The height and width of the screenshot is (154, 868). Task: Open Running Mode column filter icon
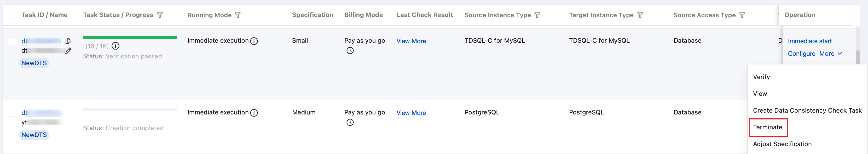coord(238,15)
